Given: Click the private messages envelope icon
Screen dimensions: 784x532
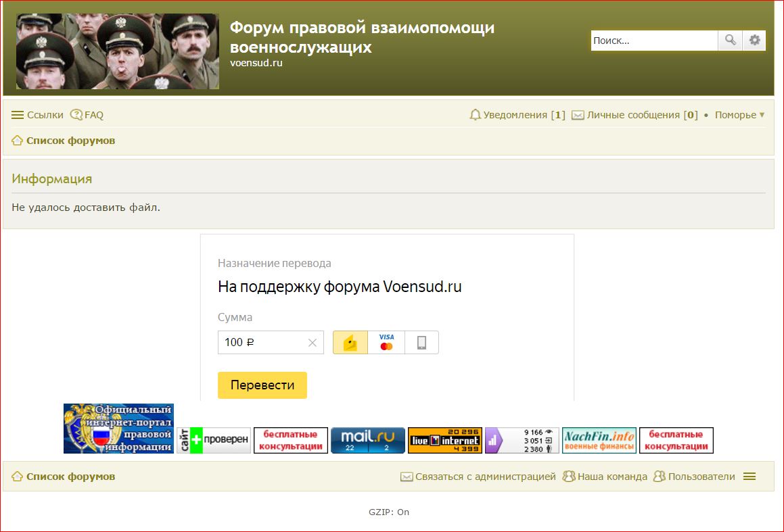Looking at the screenshot, I should pyautogui.click(x=578, y=115).
